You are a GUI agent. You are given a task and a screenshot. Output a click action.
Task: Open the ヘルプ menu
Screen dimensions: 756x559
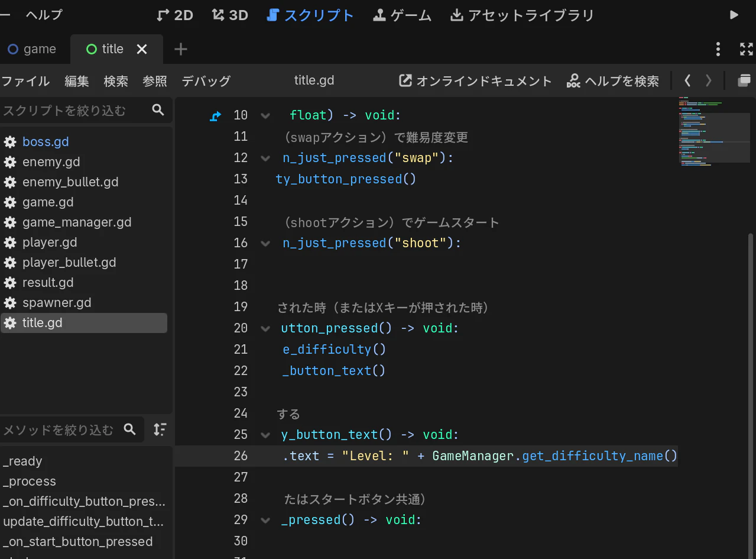click(x=44, y=15)
